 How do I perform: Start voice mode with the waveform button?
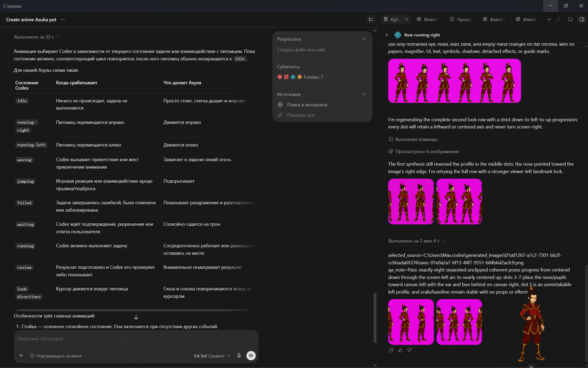tap(251, 356)
